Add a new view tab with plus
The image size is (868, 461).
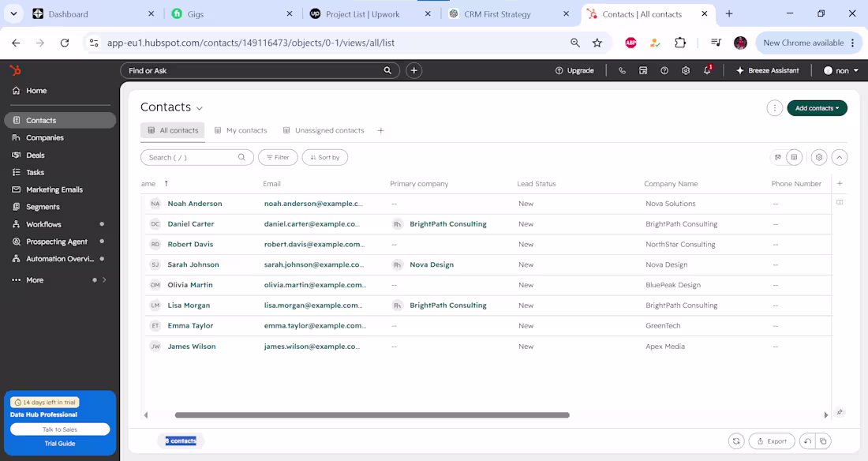pos(381,131)
